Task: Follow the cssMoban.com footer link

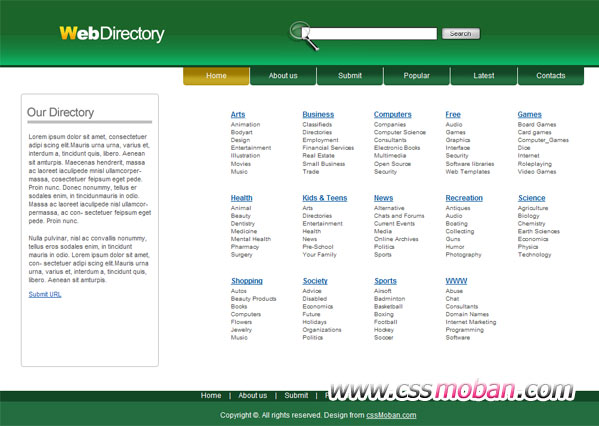Action: 391,415
